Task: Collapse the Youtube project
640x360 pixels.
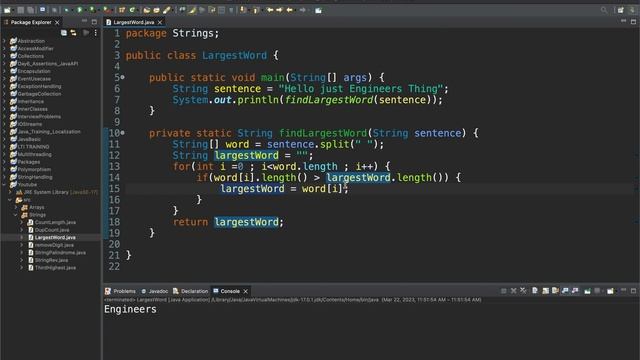Action: tap(4, 184)
